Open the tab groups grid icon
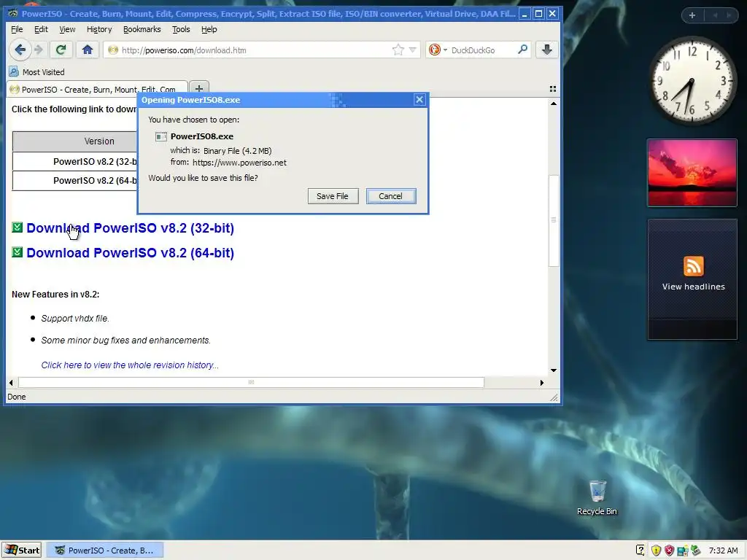The height and width of the screenshot is (560, 747). pos(553,89)
